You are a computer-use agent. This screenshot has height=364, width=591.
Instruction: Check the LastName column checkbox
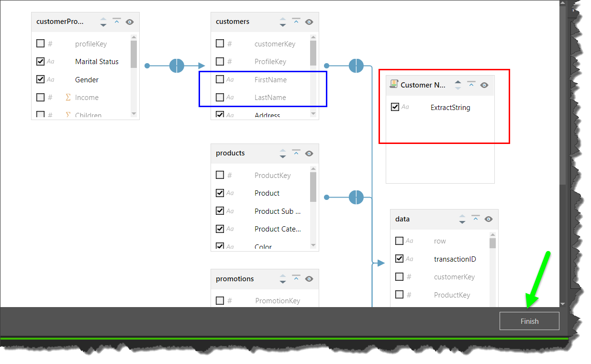pos(220,97)
